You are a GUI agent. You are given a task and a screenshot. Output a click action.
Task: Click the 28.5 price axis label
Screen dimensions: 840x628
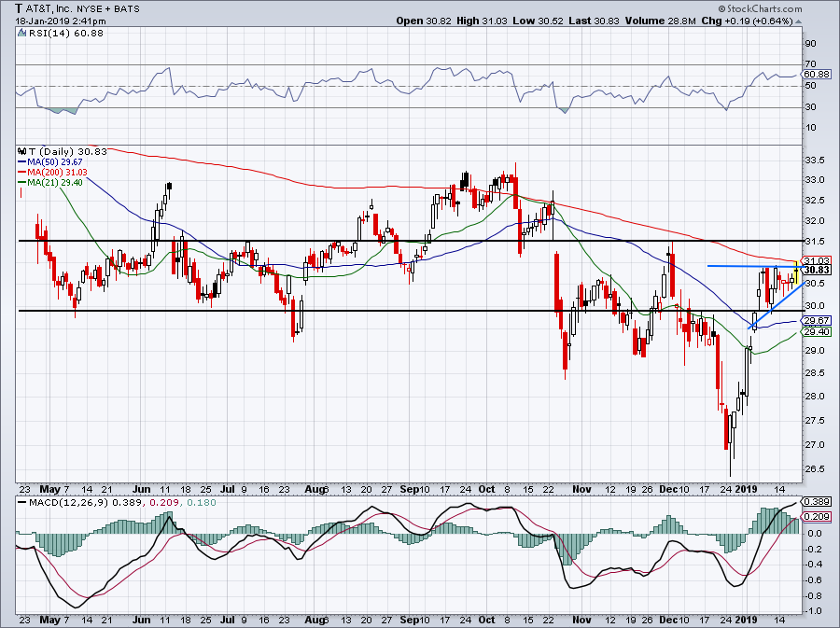click(x=814, y=373)
